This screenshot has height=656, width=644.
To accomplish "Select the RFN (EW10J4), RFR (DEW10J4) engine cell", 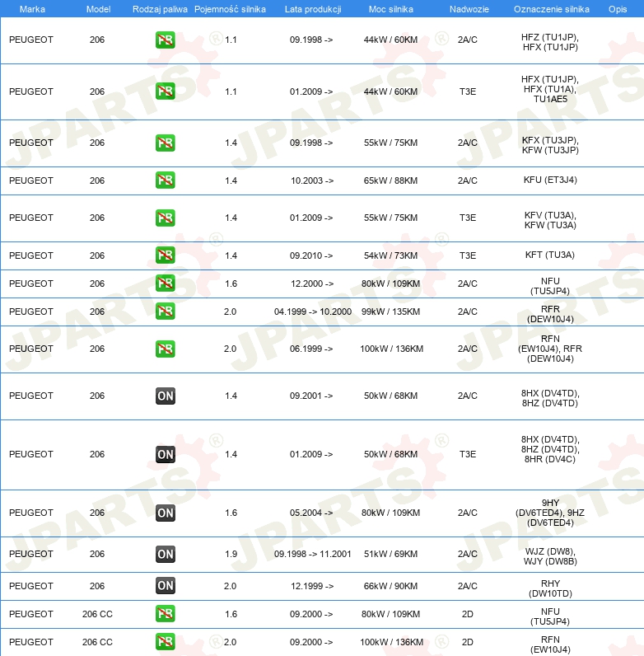I will (550, 349).
